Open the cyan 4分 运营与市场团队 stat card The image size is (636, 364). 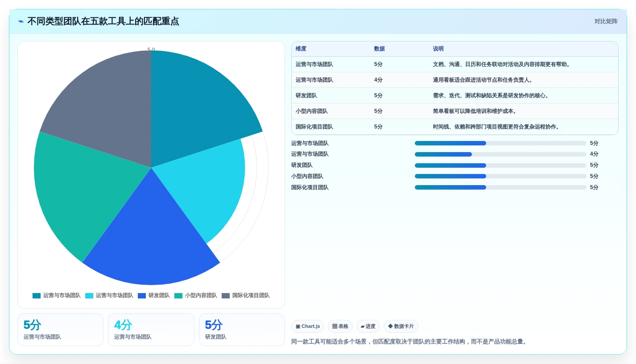pos(151,330)
